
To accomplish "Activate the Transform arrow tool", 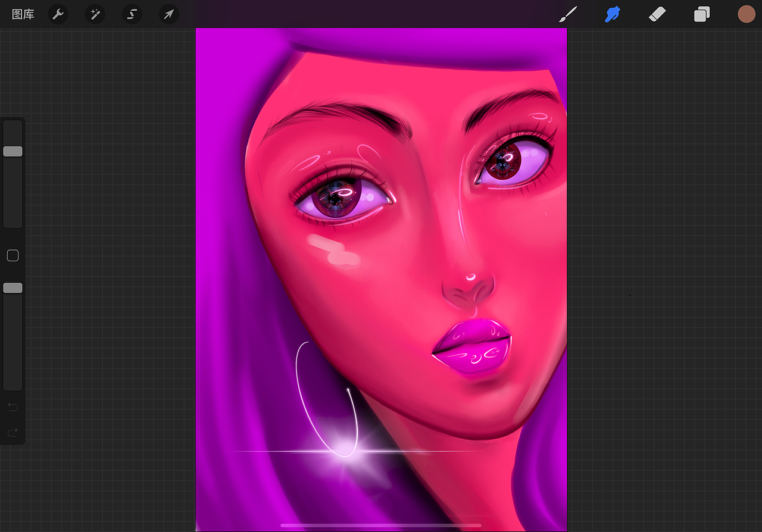I will 169,14.
